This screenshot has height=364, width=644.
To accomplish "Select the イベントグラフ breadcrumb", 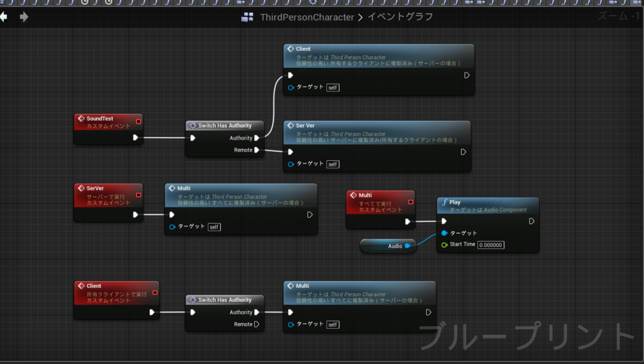I will (x=400, y=17).
